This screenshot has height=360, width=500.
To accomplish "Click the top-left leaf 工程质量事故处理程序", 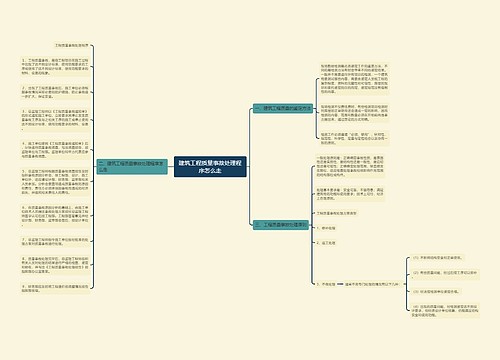I will pyautogui.click(x=72, y=45).
